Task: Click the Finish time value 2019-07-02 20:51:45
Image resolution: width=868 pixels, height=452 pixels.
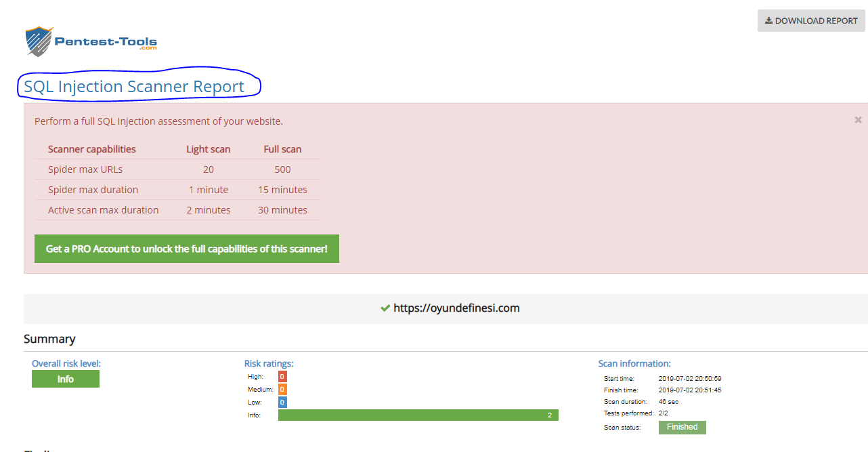Action: tap(690, 390)
